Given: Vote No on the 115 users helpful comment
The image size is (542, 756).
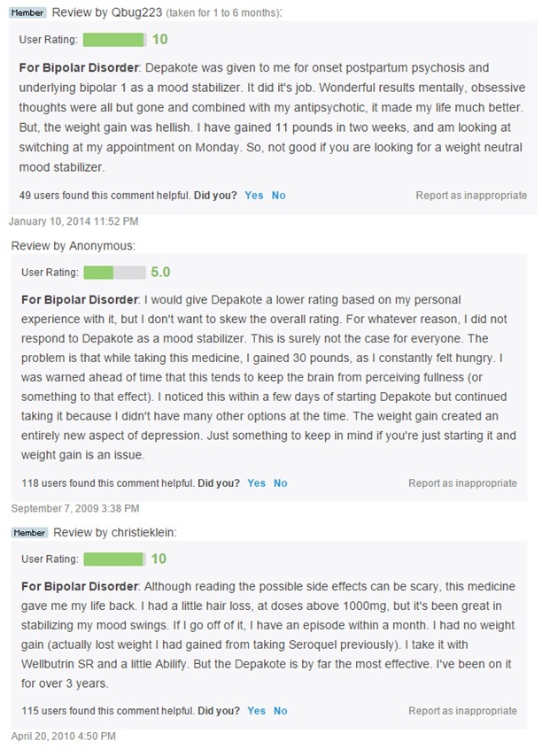Looking at the screenshot, I should click(x=281, y=711).
